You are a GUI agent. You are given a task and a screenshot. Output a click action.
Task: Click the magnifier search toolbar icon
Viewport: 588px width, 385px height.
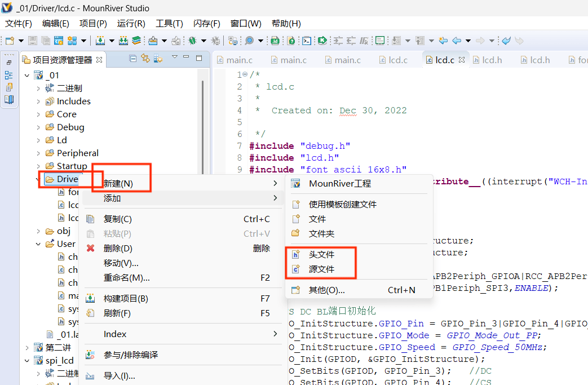tap(249, 41)
